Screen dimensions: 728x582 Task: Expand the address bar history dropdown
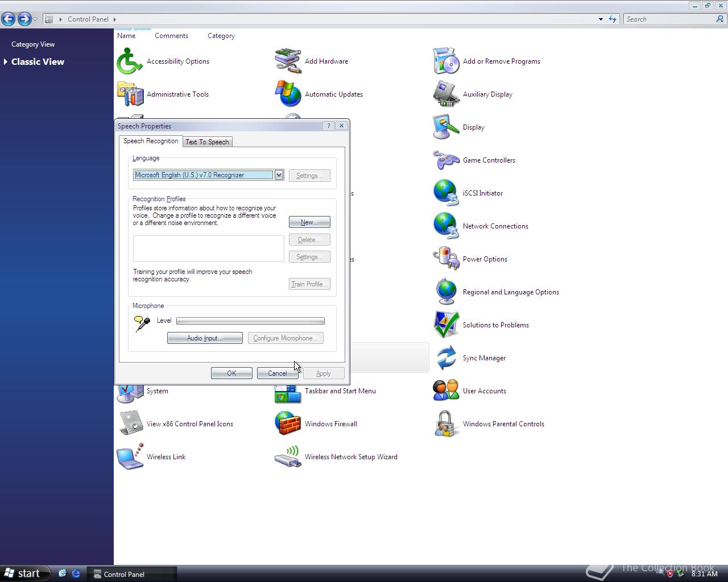[601, 19]
